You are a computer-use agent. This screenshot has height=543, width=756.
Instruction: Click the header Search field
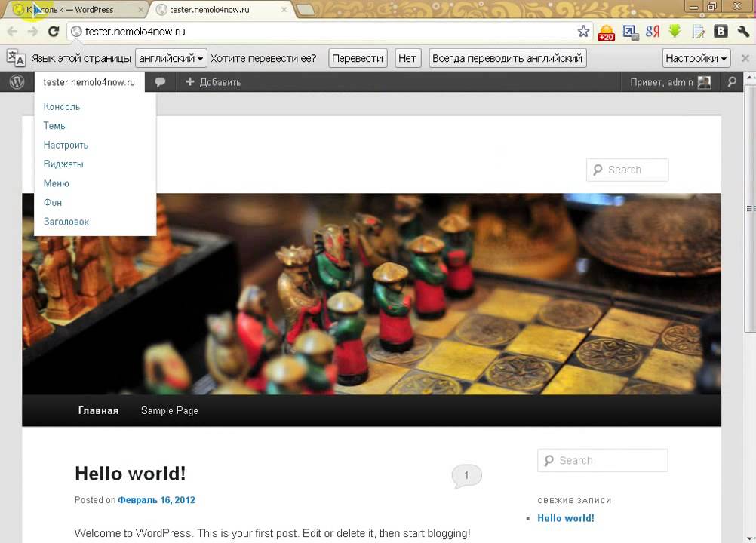pos(627,170)
